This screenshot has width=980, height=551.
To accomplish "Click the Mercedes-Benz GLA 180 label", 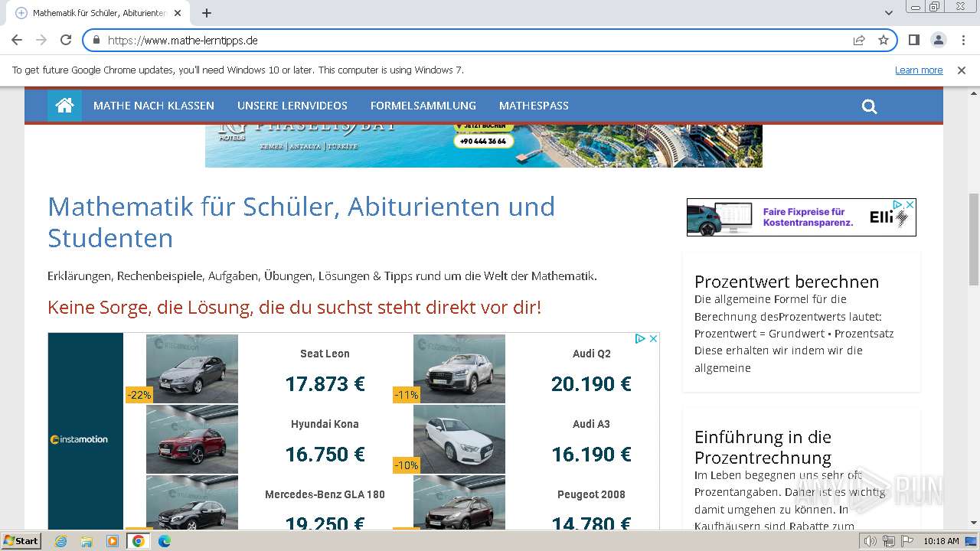I will (x=325, y=494).
